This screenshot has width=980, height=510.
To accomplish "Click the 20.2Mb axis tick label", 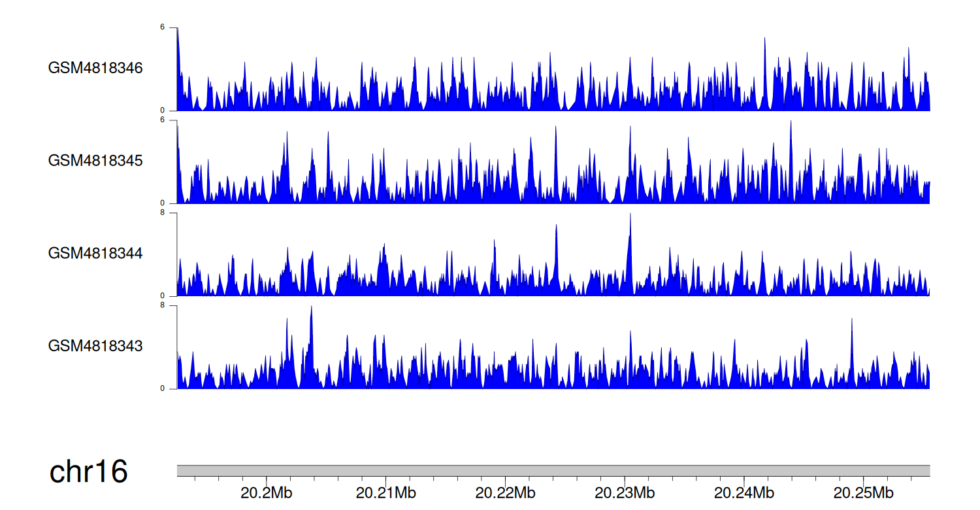I will click(x=266, y=492).
